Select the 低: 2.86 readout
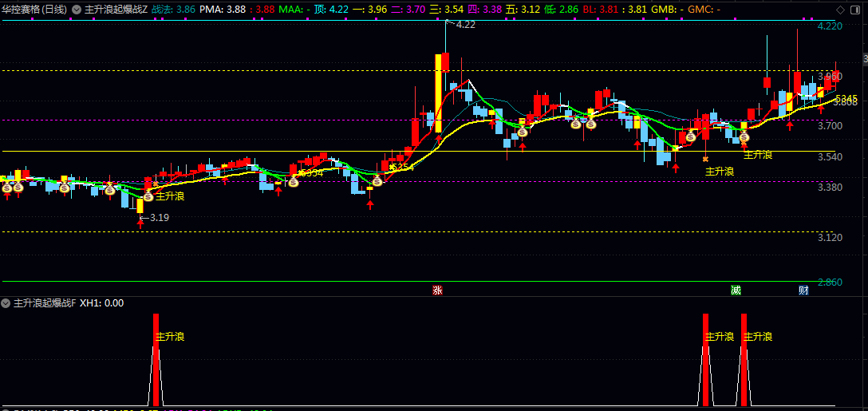Screen dimensions: 868x411 [562, 10]
